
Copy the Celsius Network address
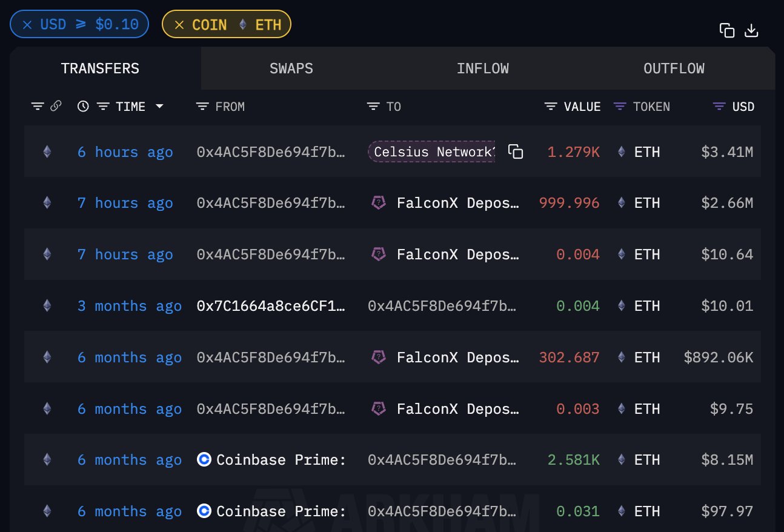[x=516, y=152]
